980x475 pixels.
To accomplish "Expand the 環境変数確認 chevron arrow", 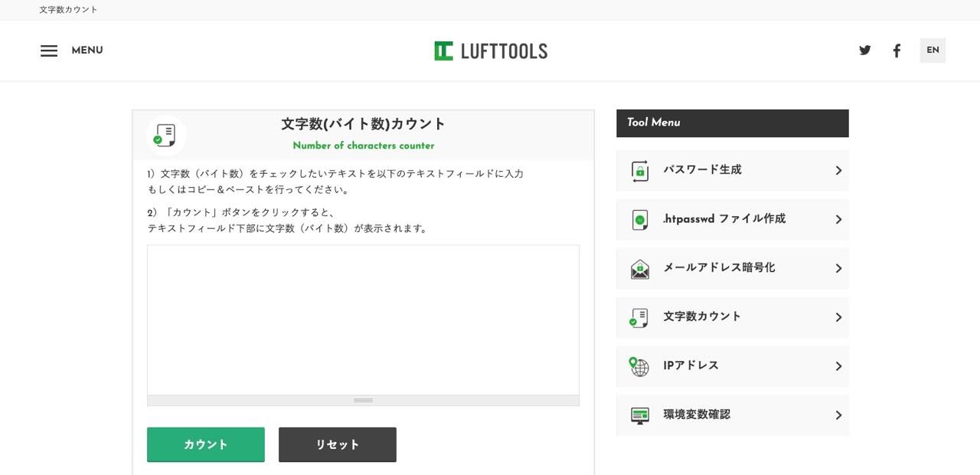I will 838,415.
